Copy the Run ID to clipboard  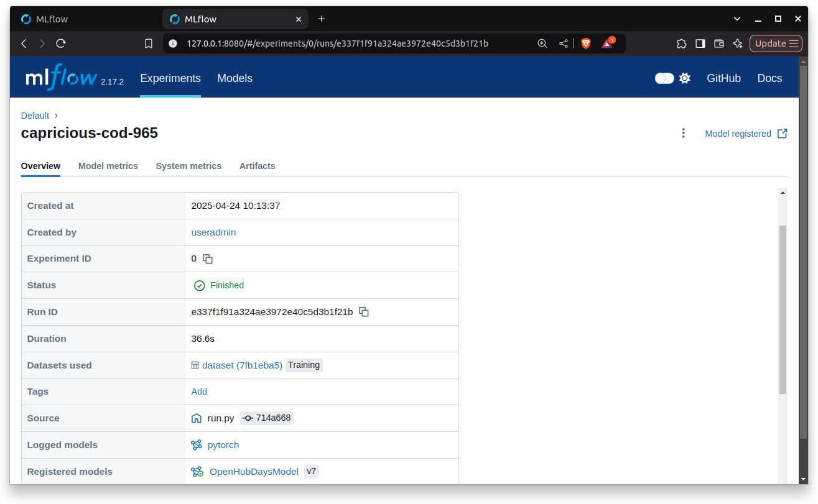364,312
